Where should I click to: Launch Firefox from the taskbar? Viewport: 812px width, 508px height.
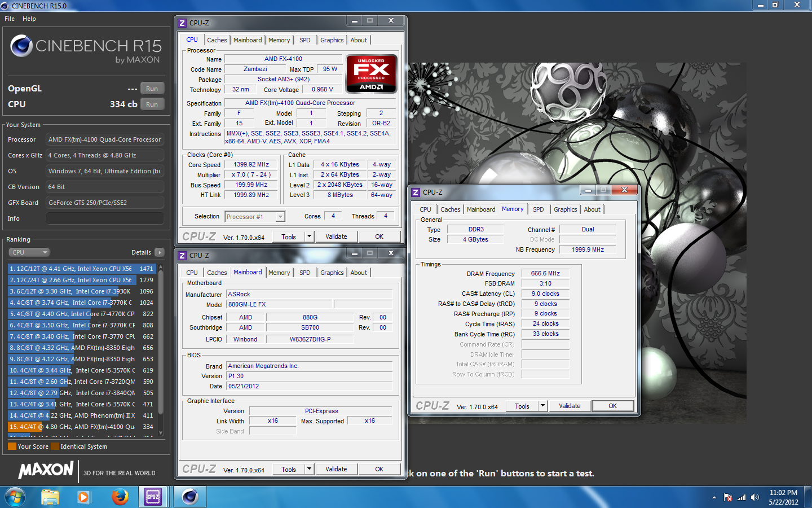(120, 497)
